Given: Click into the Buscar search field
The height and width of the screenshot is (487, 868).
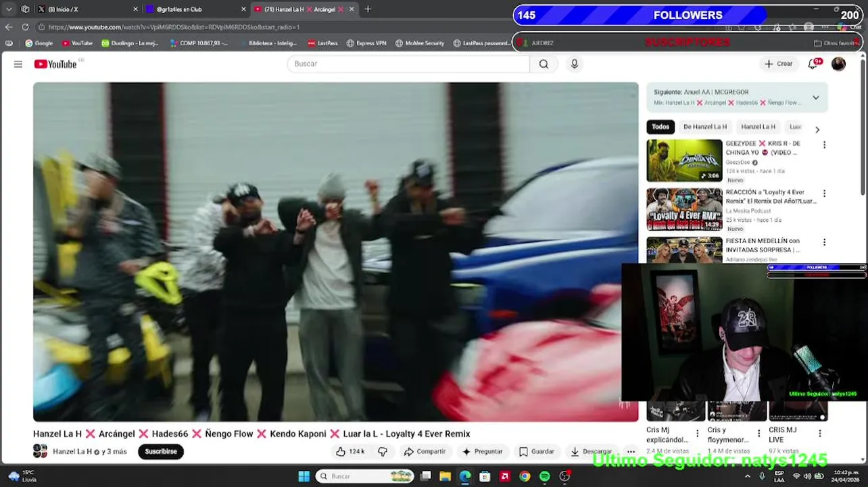Looking at the screenshot, I should [408, 64].
